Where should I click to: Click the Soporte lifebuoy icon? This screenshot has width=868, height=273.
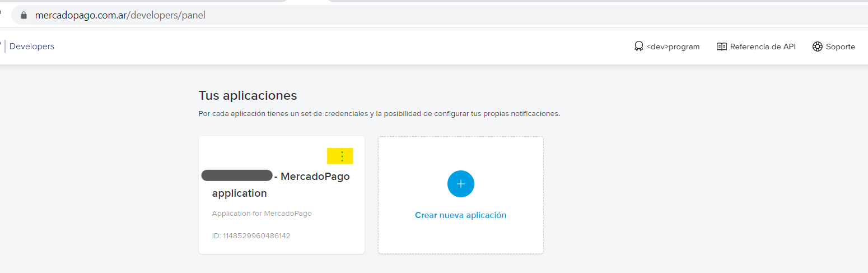[x=817, y=47]
